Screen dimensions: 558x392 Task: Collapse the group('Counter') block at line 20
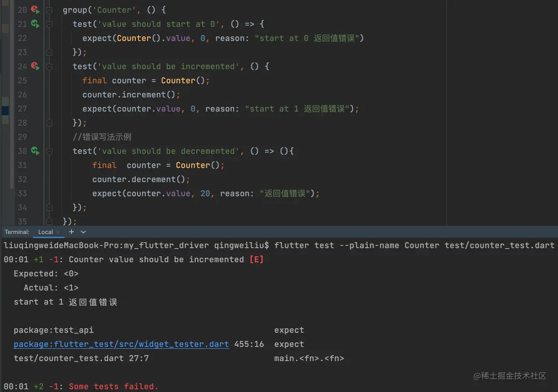[x=49, y=10]
